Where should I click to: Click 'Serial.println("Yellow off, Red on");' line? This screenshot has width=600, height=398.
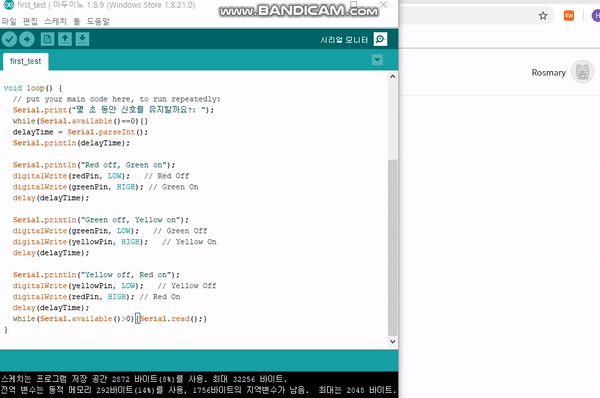tap(96, 275)
